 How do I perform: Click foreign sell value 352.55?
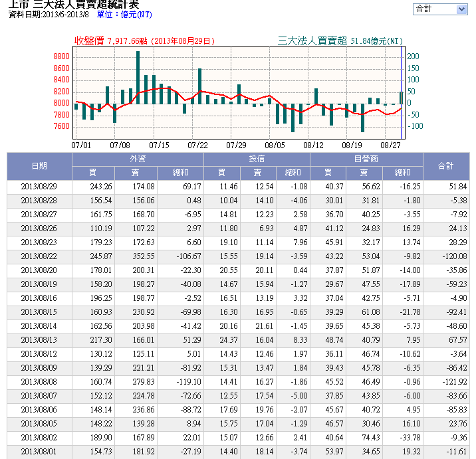click(144, 256)
